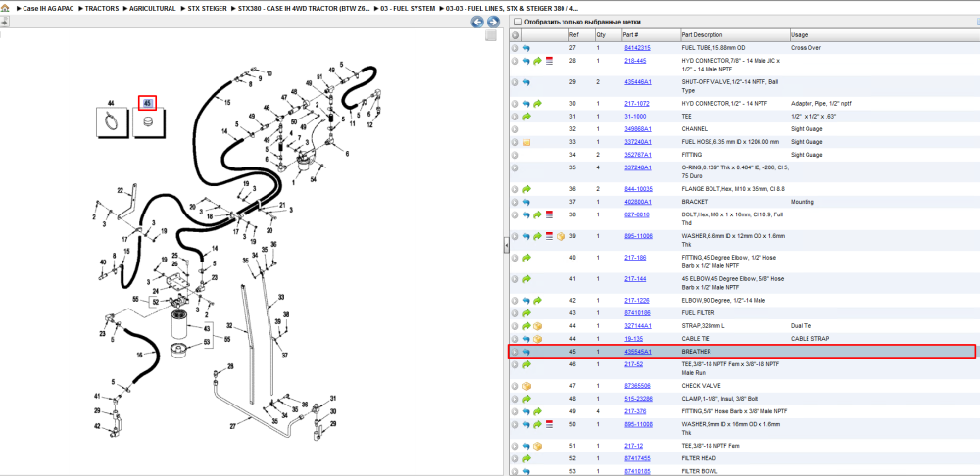Open part number 217-1072 link
The width and height of the screenshot is (980, 476).
coord(635,103)
